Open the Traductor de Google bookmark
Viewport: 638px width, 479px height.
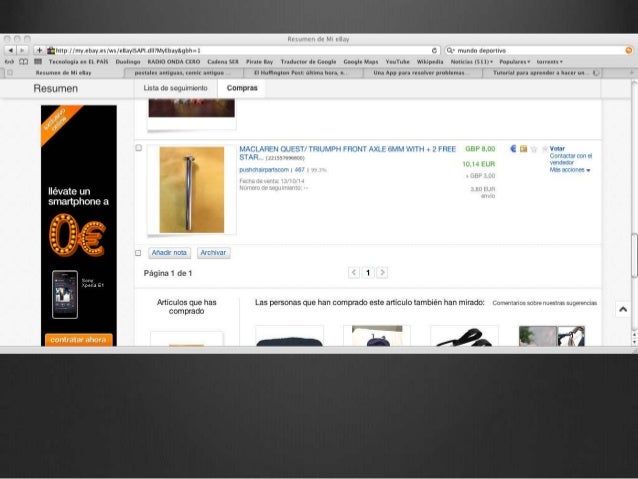pos(308,62)
